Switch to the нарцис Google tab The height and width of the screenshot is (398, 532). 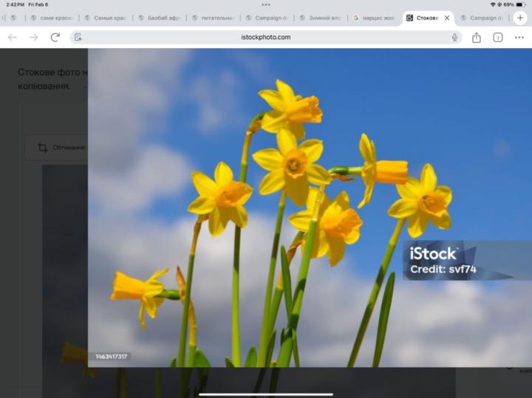[x=375, y=18]
